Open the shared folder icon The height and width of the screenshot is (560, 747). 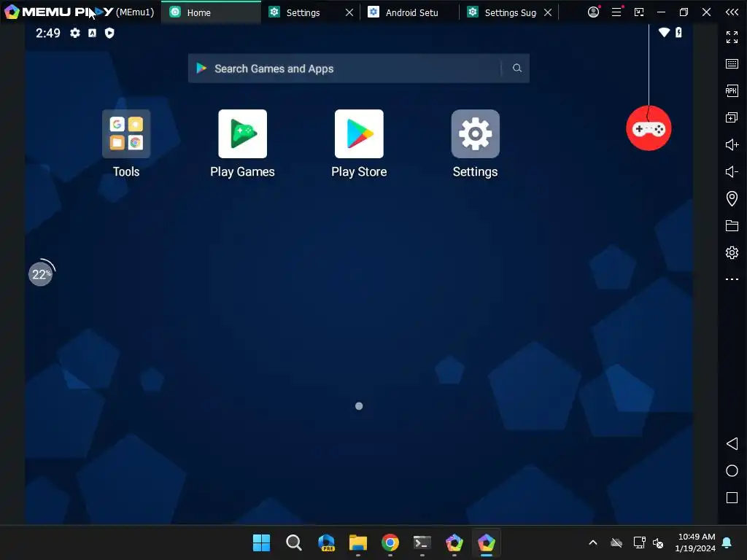(x=732, y=226)
